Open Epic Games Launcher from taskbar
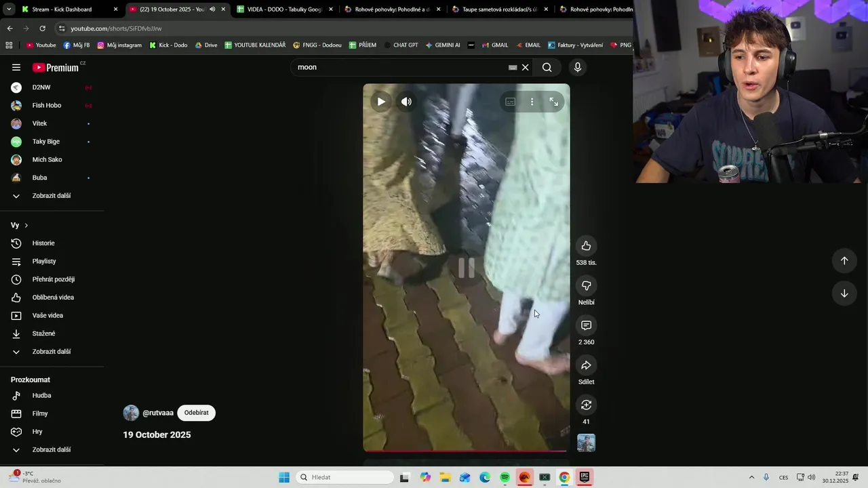This screenshot has width=868, height=488. tap(584, 477)
